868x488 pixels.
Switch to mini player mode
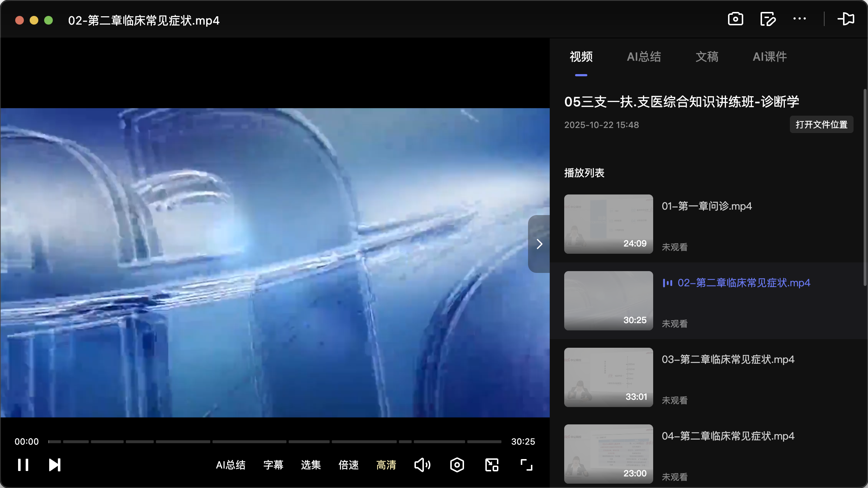[491, 465]
